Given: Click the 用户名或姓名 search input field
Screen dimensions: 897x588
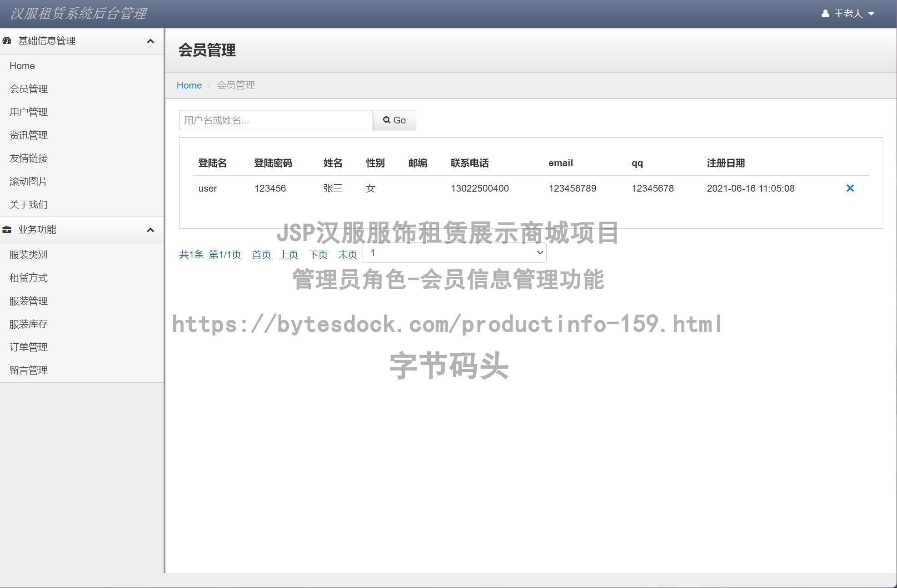Looking at the screenshot, I should click(275, 120).
